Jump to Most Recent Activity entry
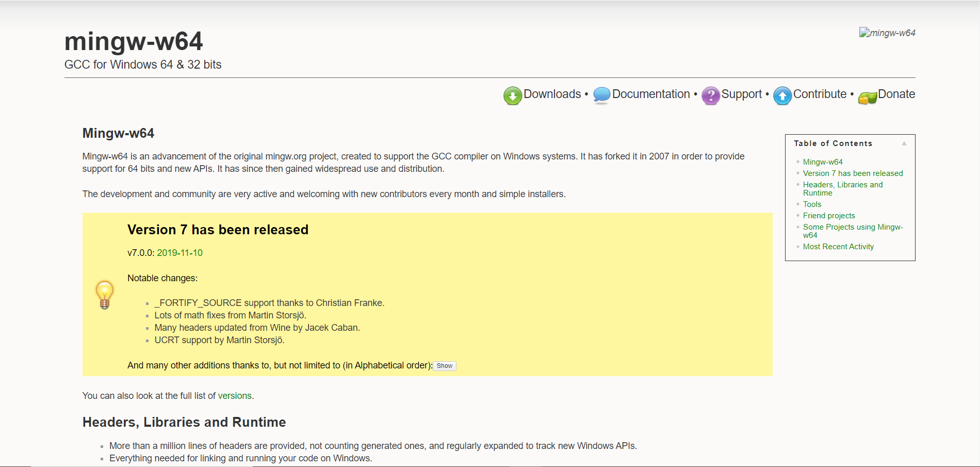Viewport: 980px width, 467px height. click(x=838, y=247)
